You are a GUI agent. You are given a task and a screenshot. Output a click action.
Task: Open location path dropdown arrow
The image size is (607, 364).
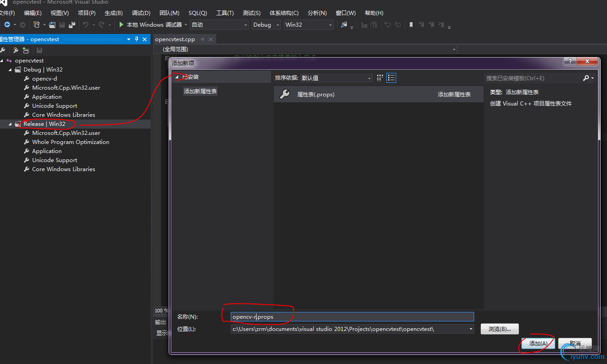471,329
